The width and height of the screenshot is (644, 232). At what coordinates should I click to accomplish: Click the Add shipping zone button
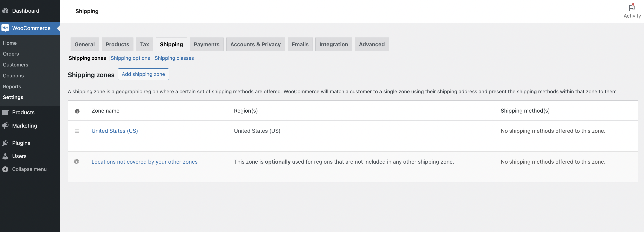tap(143, 74)
